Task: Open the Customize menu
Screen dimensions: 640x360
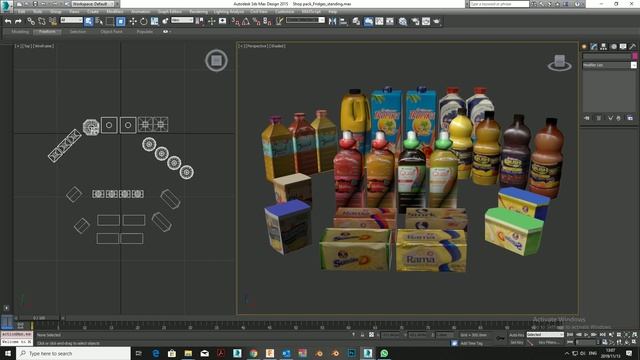Action: click(284, 12)
